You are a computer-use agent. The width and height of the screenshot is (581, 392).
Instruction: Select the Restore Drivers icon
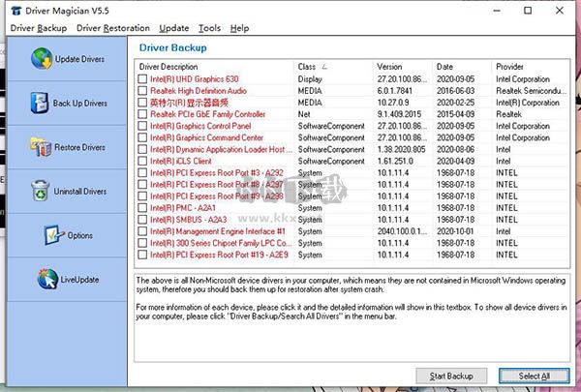(x=40, y=147)
